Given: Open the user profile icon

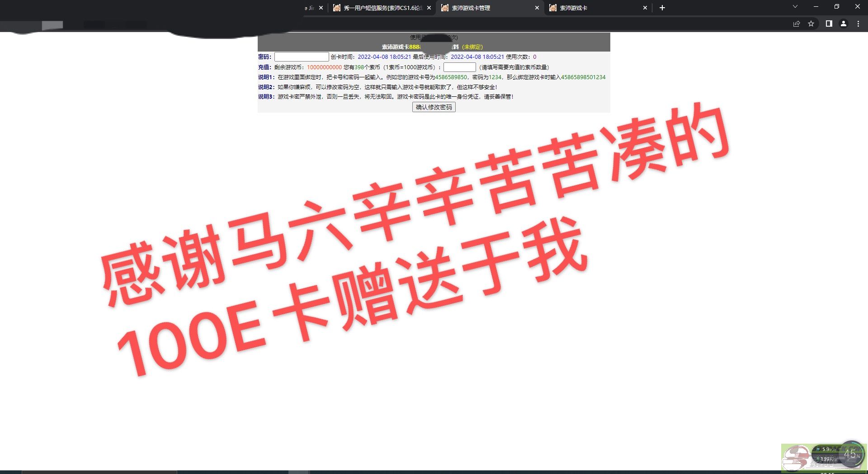Looking at the screenshot, I should pyautogui.click(x=843, y=24).
